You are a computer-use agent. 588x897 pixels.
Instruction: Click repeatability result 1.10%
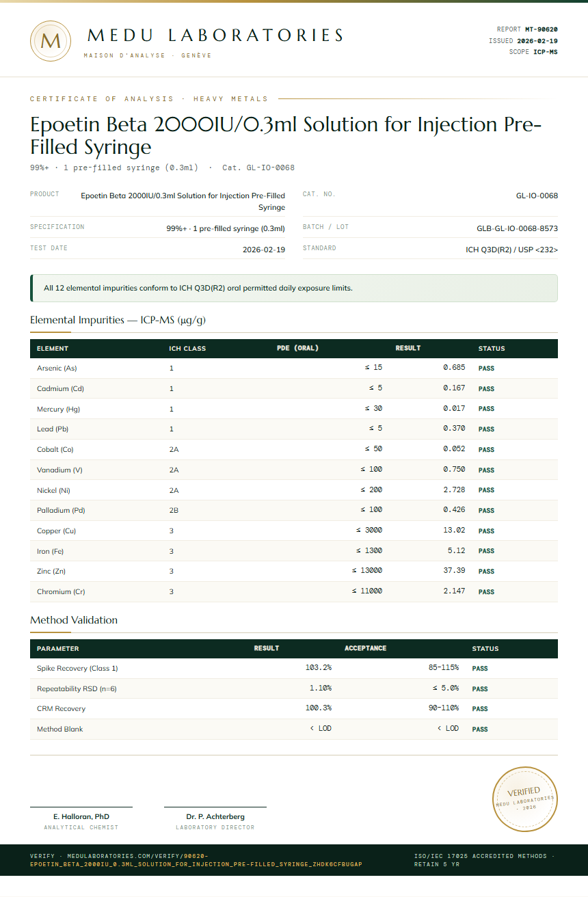click(321, 688)
